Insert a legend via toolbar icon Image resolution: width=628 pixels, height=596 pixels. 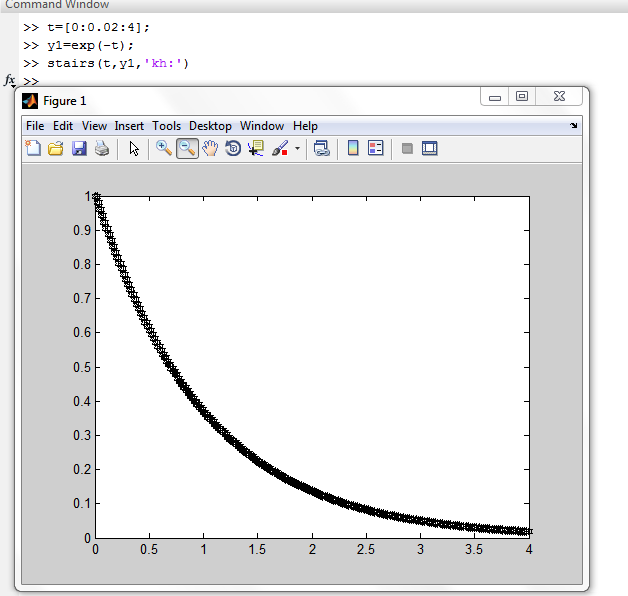tap(376, 148)
